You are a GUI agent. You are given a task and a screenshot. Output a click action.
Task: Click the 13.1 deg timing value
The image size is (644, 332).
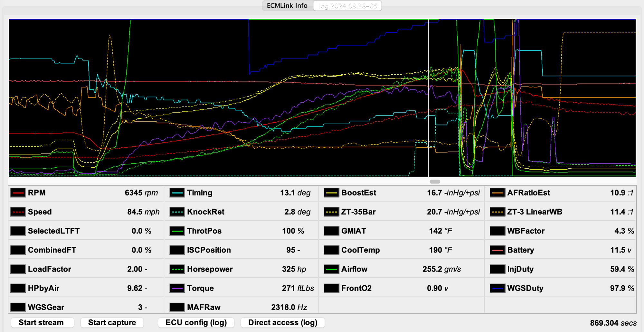(295, 193)
